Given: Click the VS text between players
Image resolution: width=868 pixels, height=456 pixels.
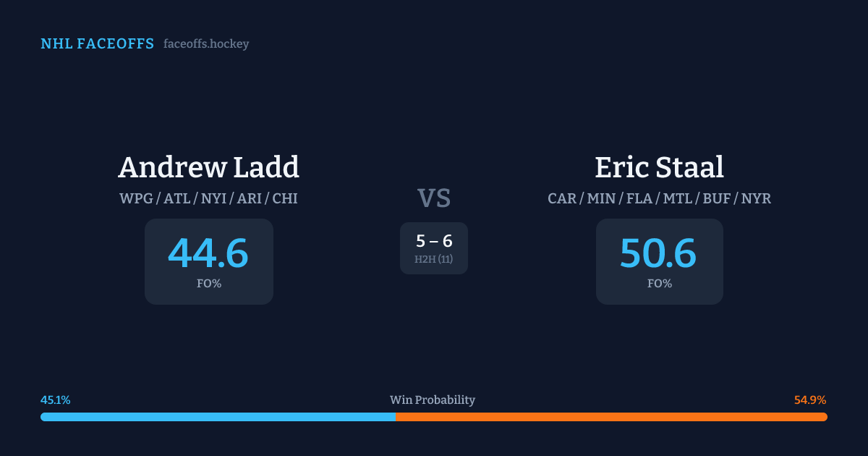Looking at the screenshot, I should click(434, 198).
